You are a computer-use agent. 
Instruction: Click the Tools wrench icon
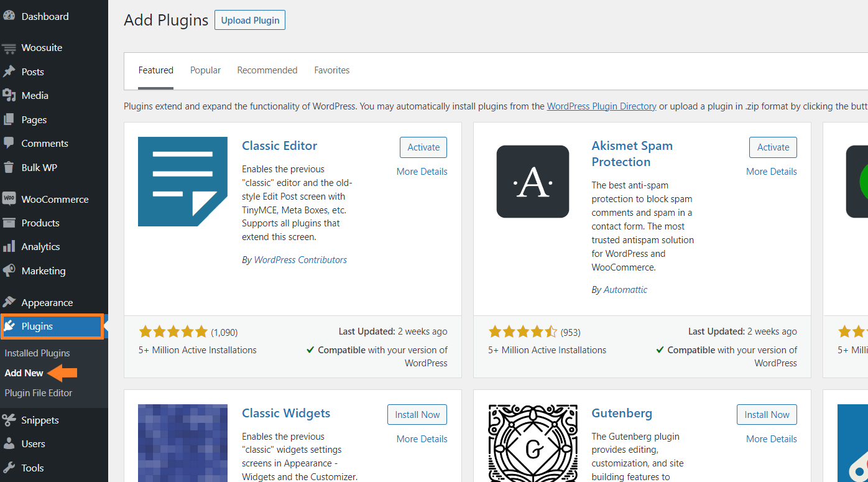tap(9, 468)
